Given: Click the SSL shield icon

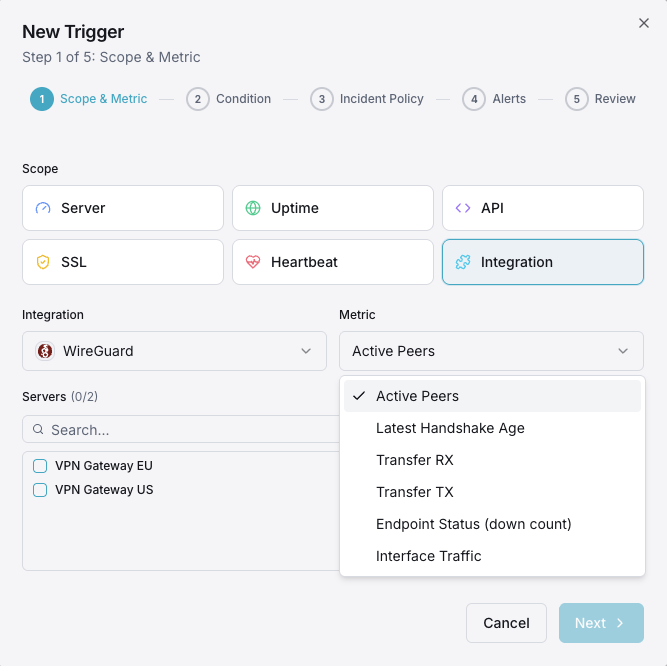Looking at the screenshot, I should (x=43, y=262).
